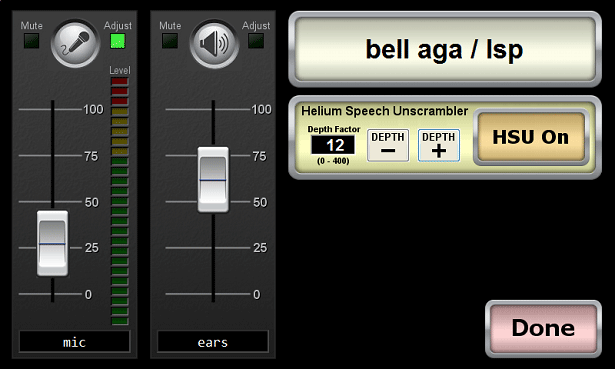Click the 50 mark on mic fader scale
The width and height of the screenshot is (616, 370).
pyautogui.click(x=92, y=202)
